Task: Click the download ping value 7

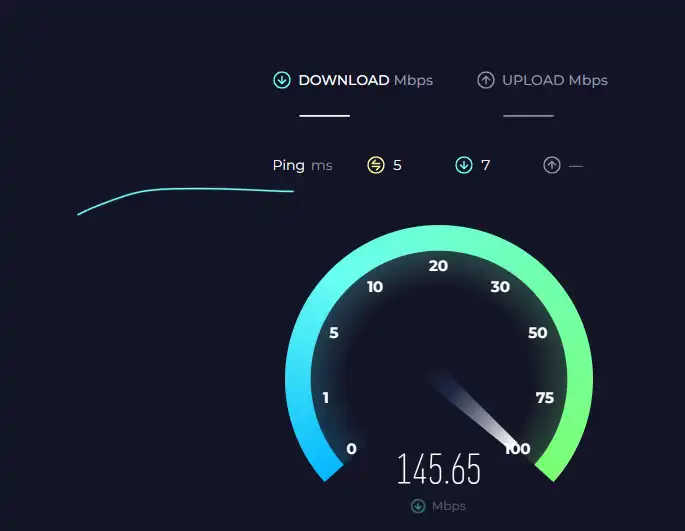Action: click(485, 165)
